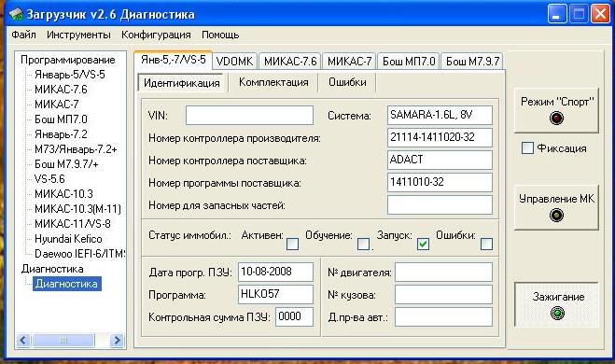The width and height of the screenshot is (615, 364).
Task: Open the Инструменты menu
Action: [x=78, y=35]
